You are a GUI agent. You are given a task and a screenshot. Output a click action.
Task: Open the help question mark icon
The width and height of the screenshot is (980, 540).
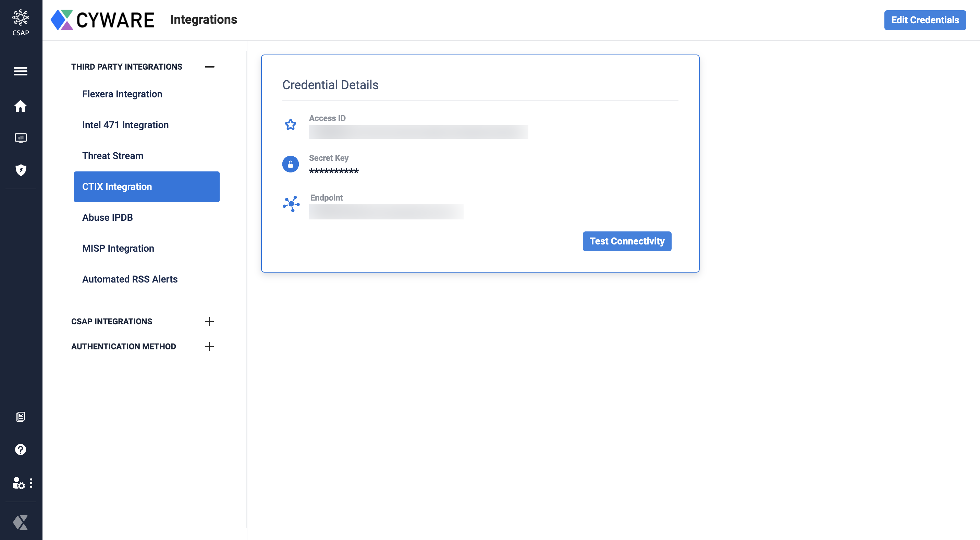tap(21, 449)
